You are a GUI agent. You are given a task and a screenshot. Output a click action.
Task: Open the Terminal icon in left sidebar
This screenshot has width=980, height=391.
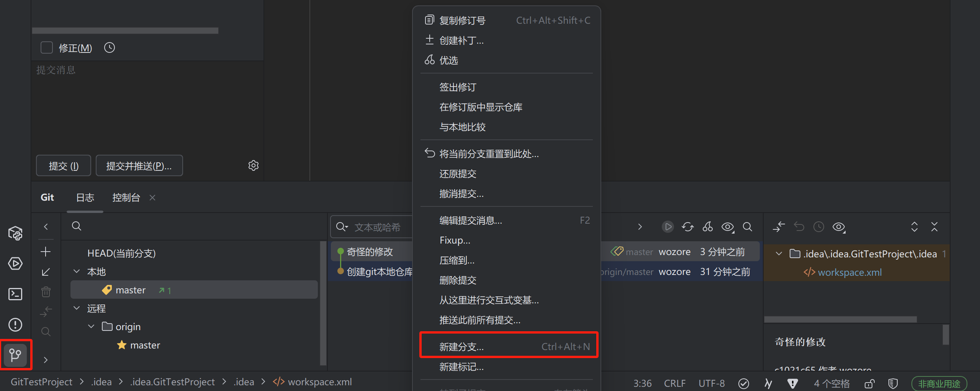coord(15,294)
